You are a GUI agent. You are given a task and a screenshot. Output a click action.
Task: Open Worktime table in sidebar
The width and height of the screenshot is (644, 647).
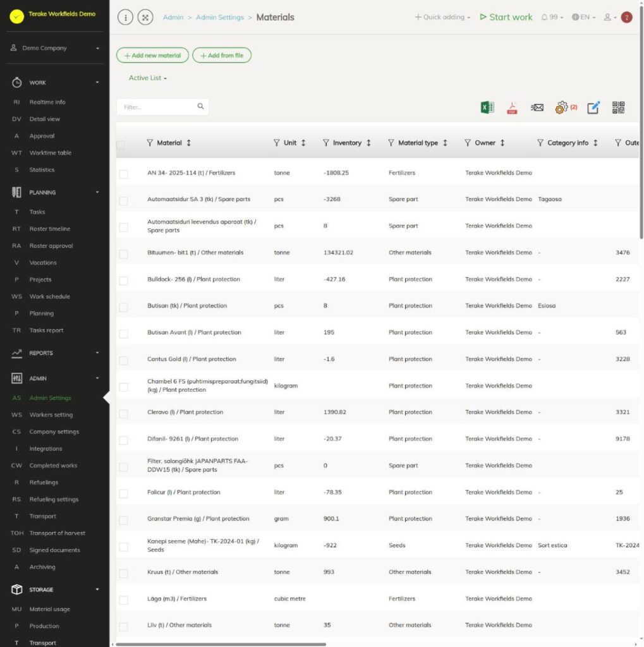pyautogui.click(x=50, y=153)
